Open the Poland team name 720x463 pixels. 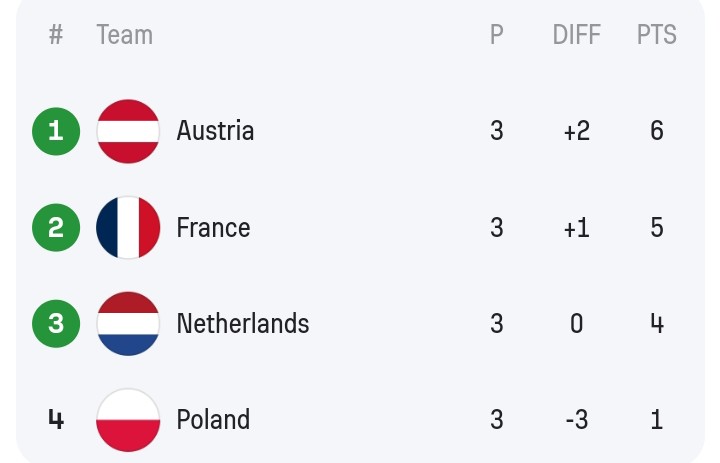(x=214, y=419)
